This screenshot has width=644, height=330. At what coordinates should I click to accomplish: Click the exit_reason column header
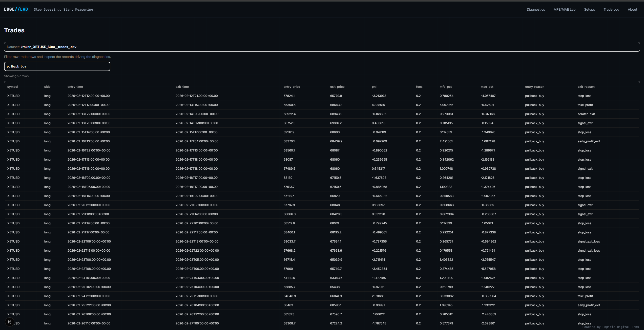pyautogui.click(x=586, y=87)
